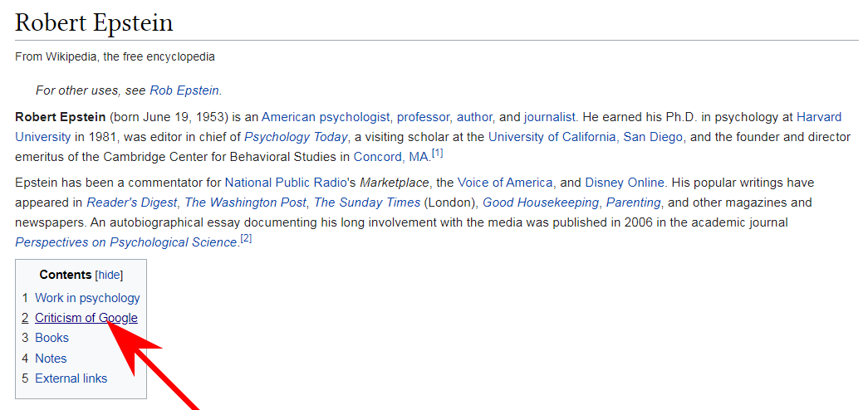Open University of California, San Diego link
Viewport: 868px width, 410px height.
pos(586,137)
